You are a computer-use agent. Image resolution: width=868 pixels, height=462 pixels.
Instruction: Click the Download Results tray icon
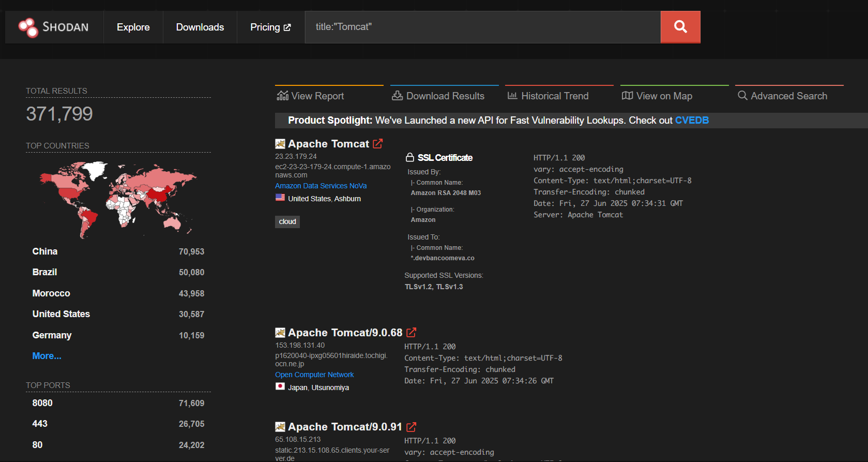[397, 96]
